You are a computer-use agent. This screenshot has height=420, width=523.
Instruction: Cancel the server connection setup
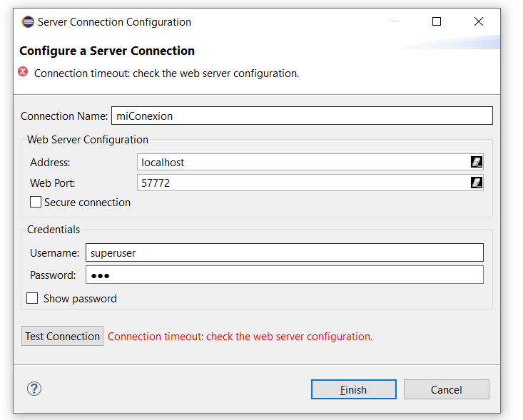point(446,389)
